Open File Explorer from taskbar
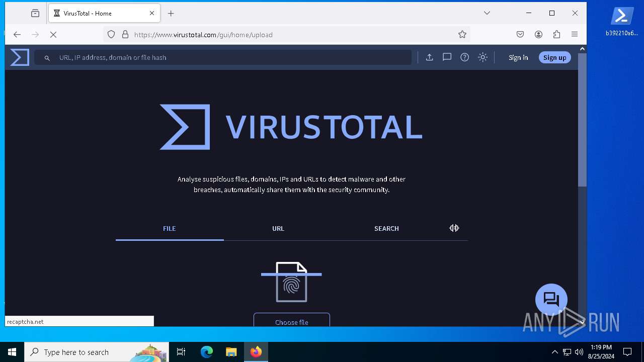This screenshot has width=644, height=362. click(231, 352)
